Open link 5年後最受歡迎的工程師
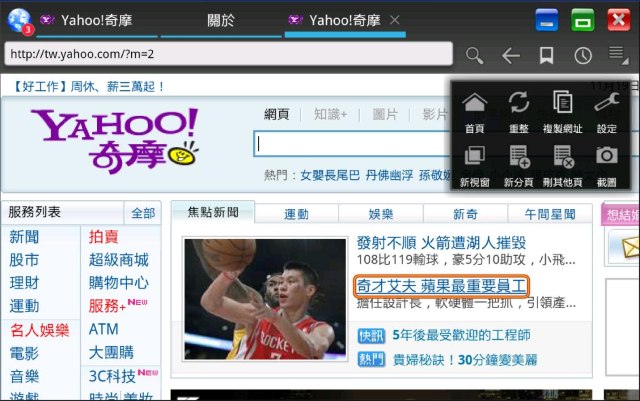640x401 pixels. click(461, 335)
